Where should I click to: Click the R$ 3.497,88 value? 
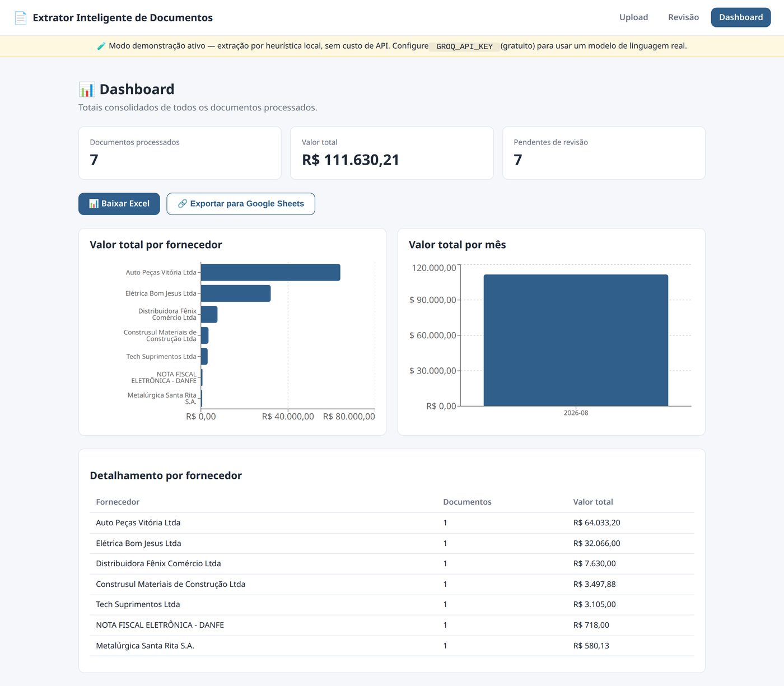(594, 584)
